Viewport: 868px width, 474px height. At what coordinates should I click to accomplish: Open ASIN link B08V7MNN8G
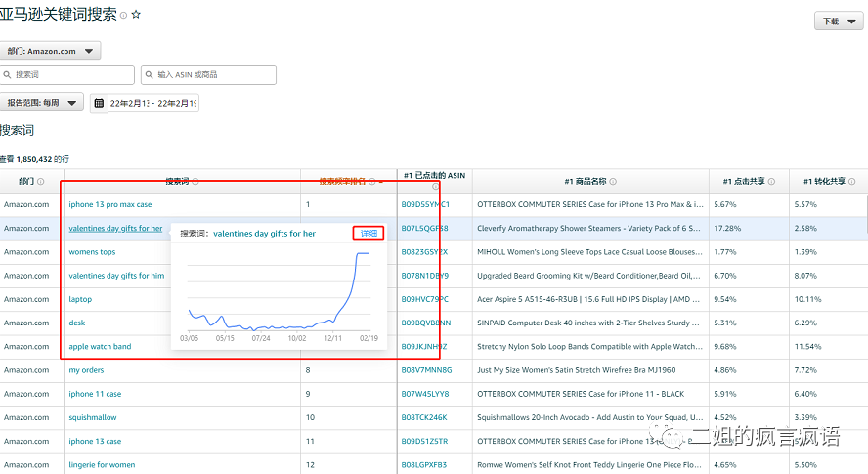pos(426,370)
